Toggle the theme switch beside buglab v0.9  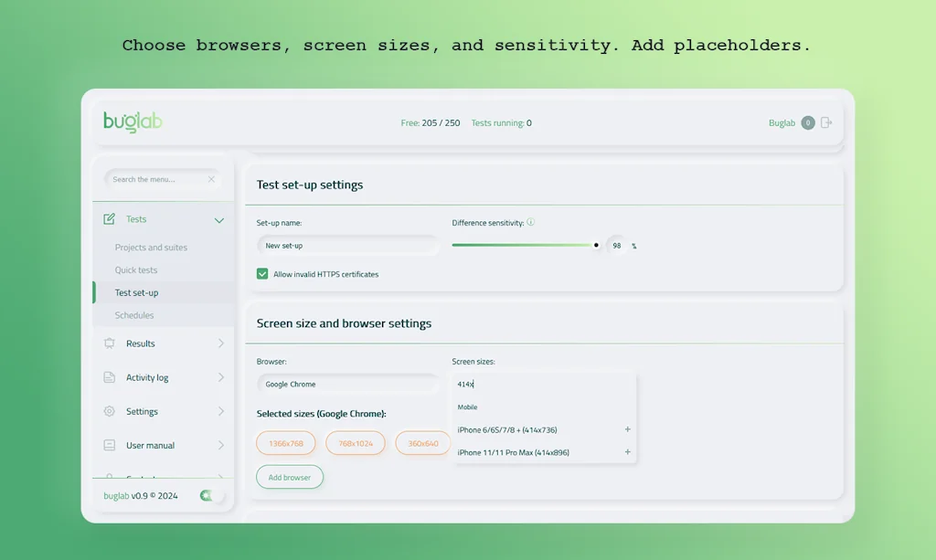(209, 495)
